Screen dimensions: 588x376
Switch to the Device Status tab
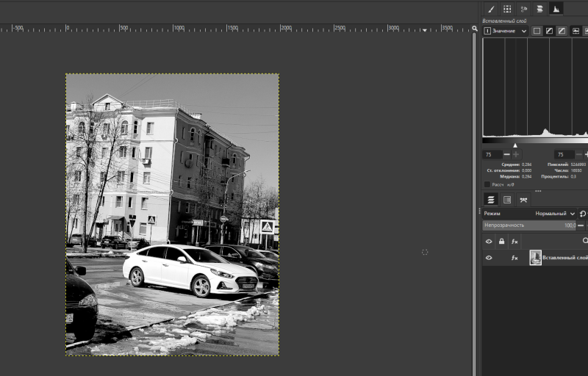coord(507,9)
